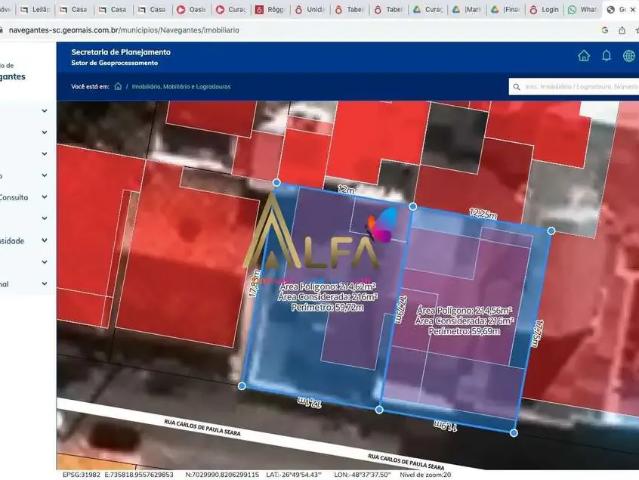639x480 pixels.
Task: Click the 'Perímetro: 59,69m' label
Action: [464, 331]
